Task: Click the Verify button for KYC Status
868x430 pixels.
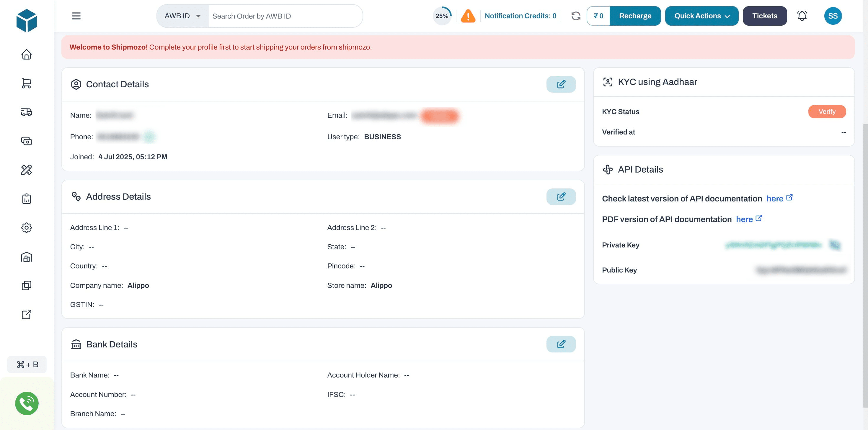Action: pyautogui.click(x=827, y=111)
